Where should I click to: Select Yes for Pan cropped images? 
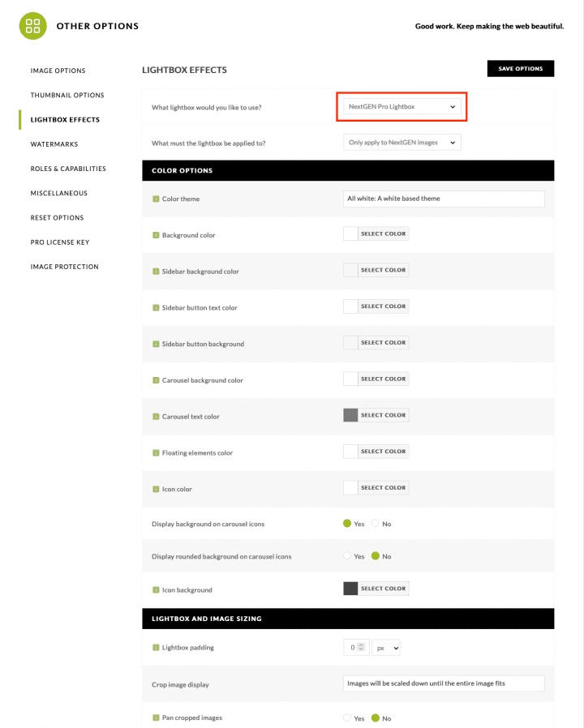pyautogui.click(x=347, y=717)
